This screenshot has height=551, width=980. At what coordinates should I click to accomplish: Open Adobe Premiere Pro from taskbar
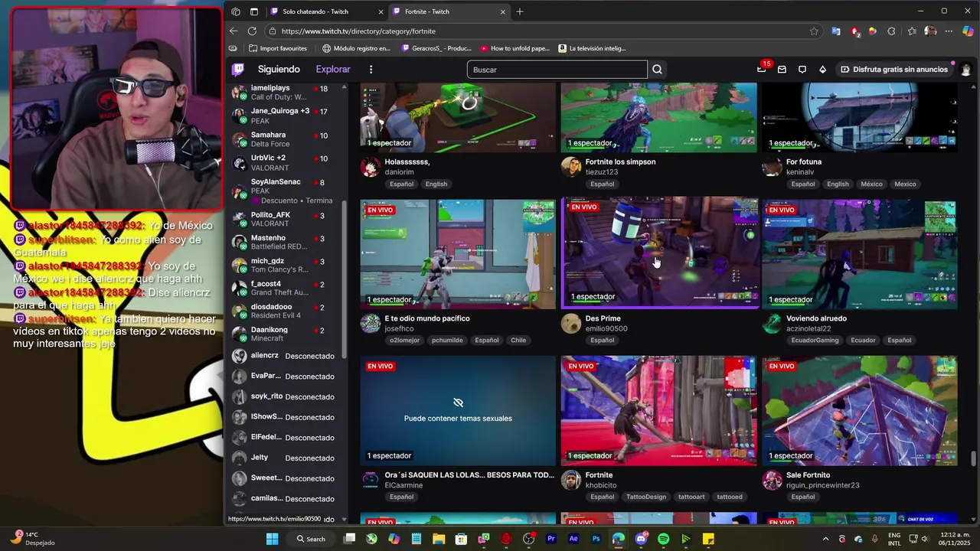pyautogui.click(x=550, y=539)
